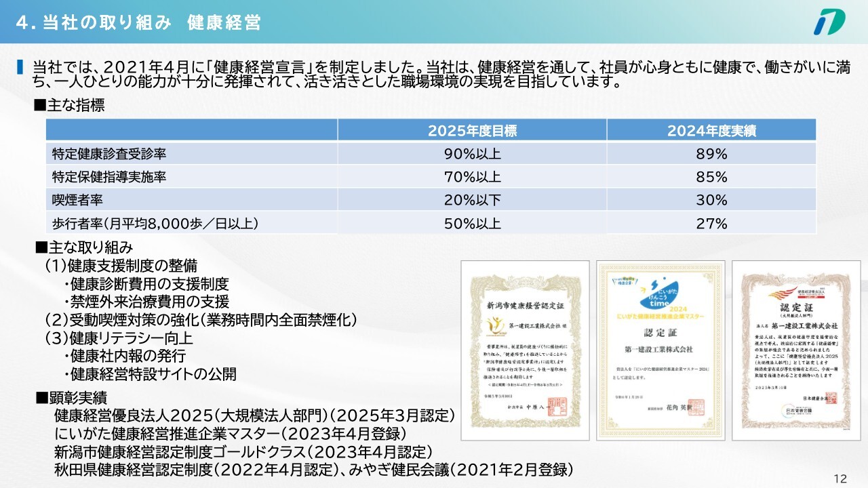This screenshot has width=868, height=488.
Task: Click the 歩行者率 target cell 50%以上
Action: click(472, 223)
